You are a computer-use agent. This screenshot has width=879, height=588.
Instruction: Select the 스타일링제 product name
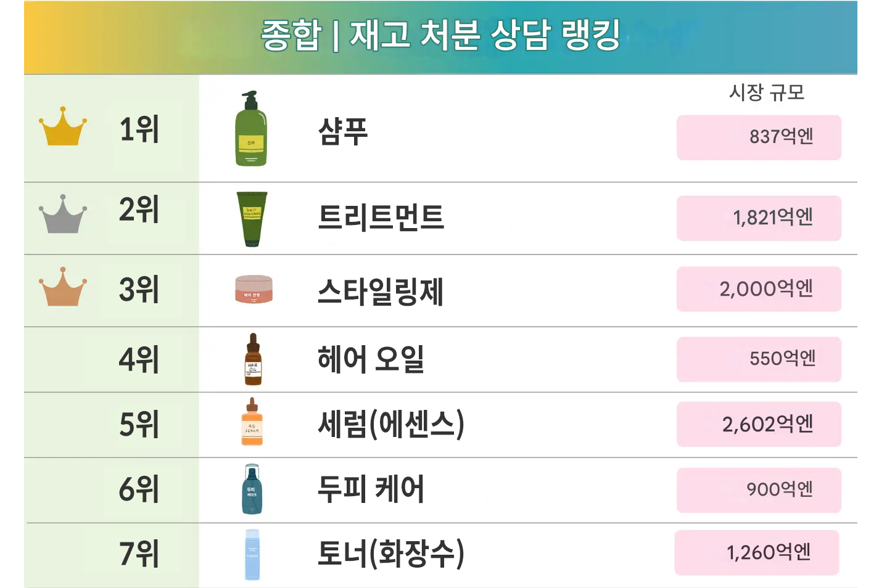[x=380, y=291]
